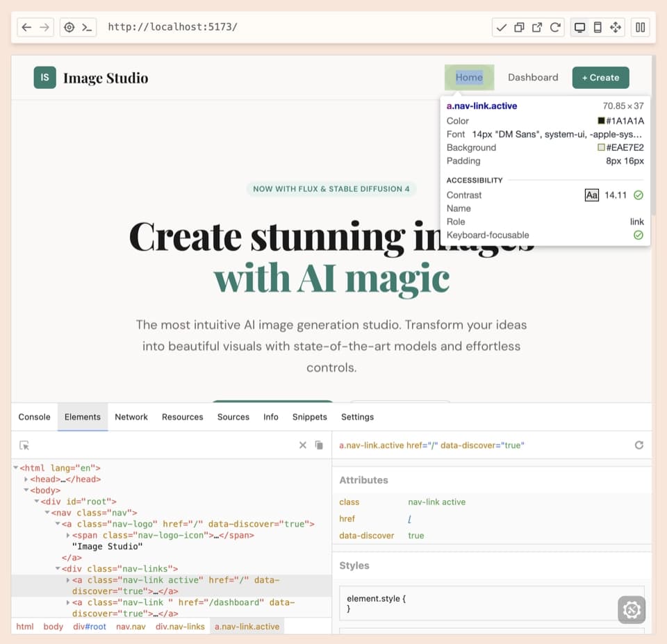
Task: Switch to the Console tab
Action: point(33,417)
